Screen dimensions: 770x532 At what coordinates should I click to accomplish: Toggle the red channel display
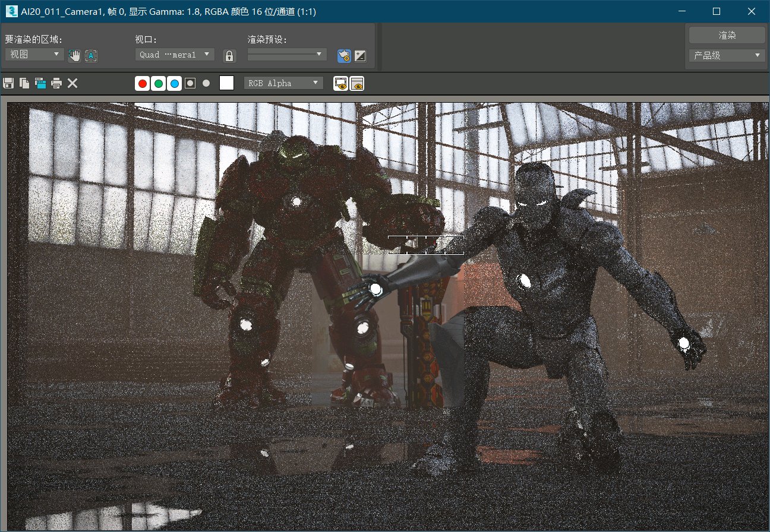point(143,84)
